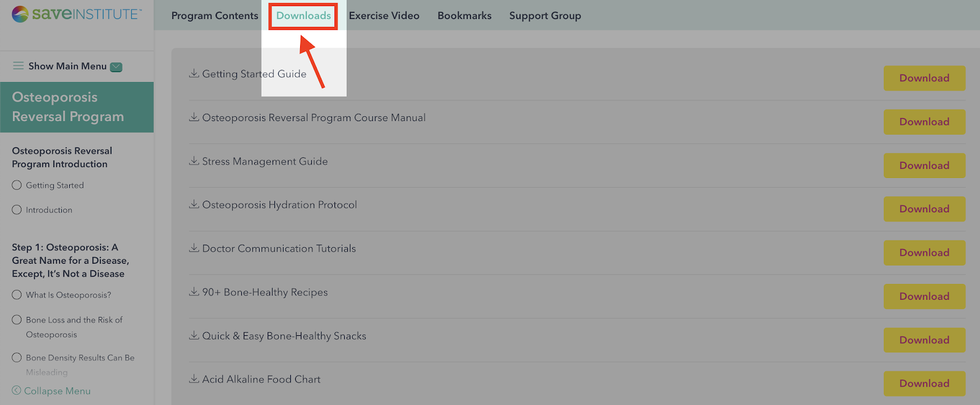Click the green envelope icon in the sidebar

(116, 67)
